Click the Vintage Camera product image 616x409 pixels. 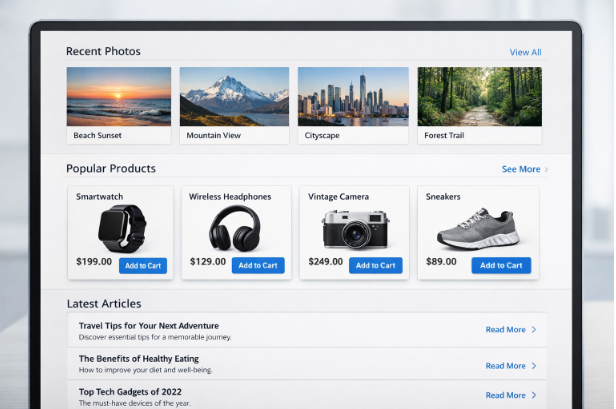pyautogui.click(x=356, y=229)
